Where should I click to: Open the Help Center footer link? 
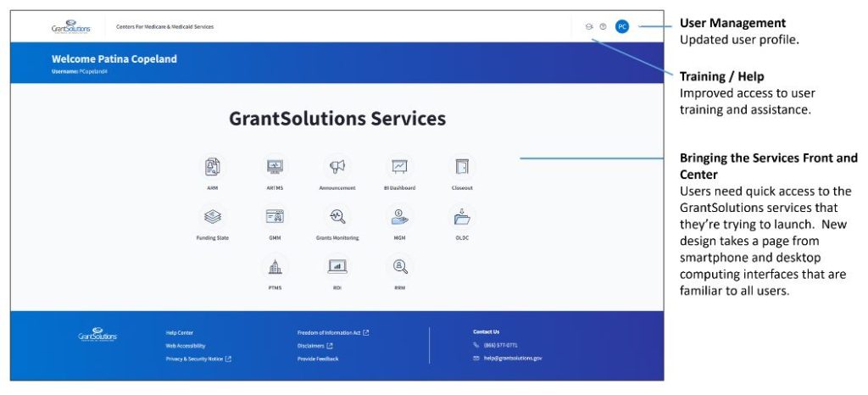pyautogui.click(x=180, y=332)
